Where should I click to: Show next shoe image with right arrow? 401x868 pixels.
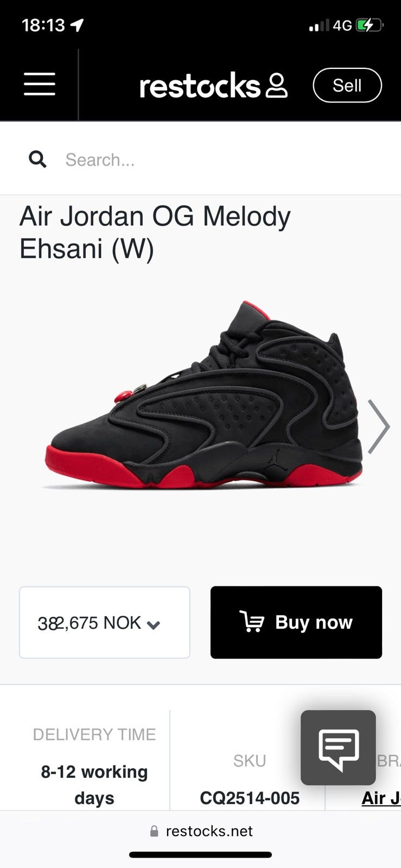[x=378, y=426]
